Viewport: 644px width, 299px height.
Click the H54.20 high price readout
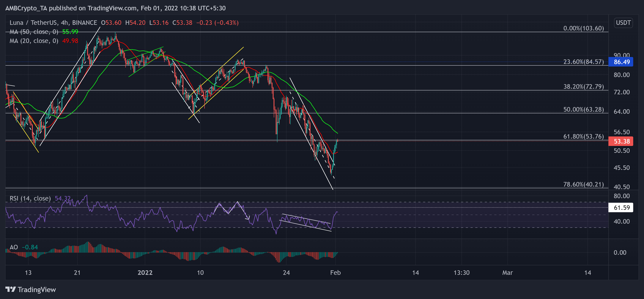(x=135, y=23)
